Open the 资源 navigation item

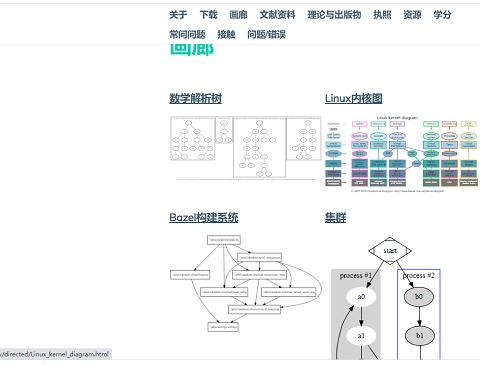point(412,15)
